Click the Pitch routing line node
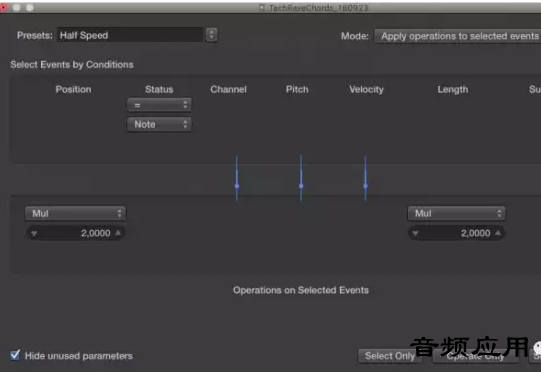 point(301,186)
